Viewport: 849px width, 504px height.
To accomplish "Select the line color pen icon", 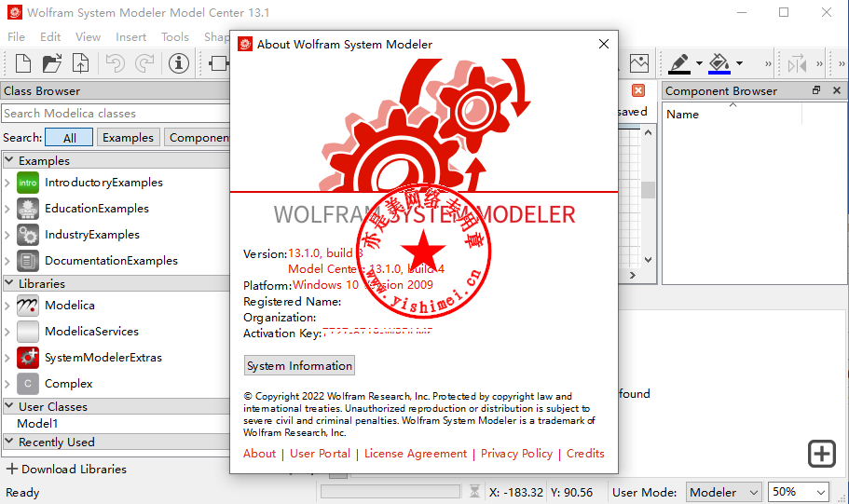I will pos(679,63).
